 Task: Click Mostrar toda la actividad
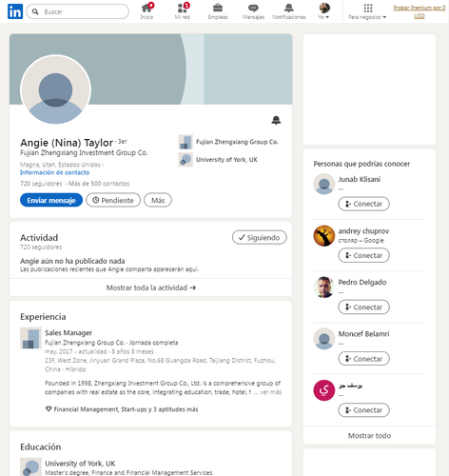click(x=151, y=288)
